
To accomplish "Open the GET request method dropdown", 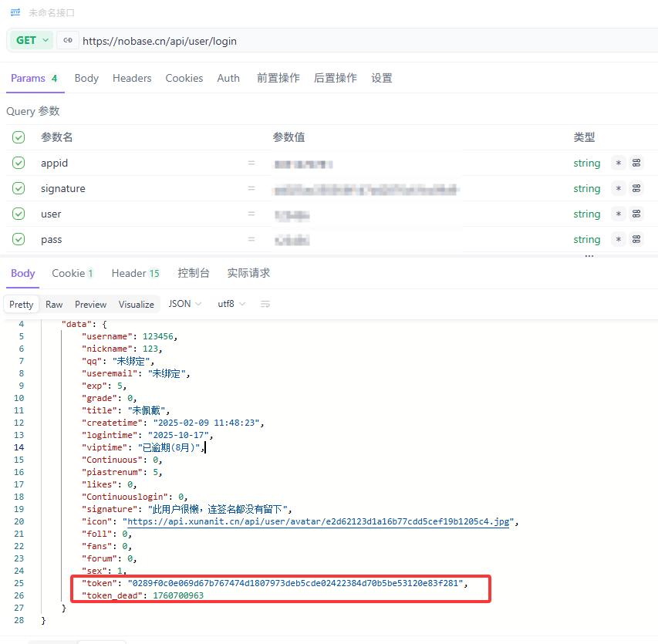I will 32,40.
